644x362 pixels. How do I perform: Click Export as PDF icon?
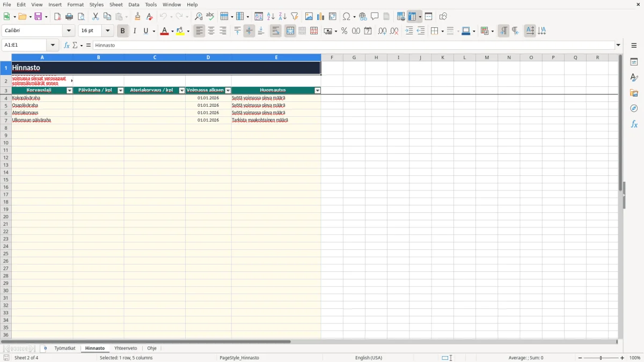pyautogui.click(x=58, y=17)
